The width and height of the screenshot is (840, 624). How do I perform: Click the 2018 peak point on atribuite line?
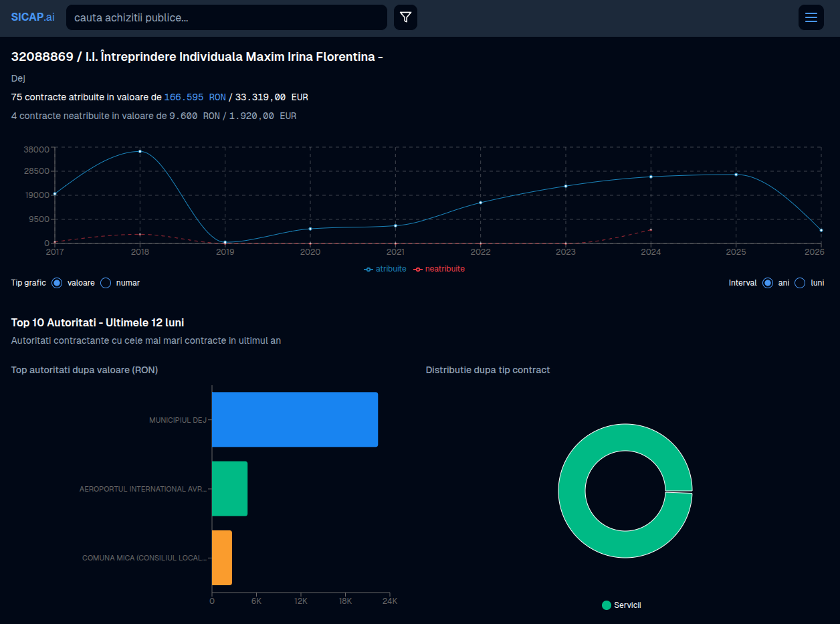[140, 151]
